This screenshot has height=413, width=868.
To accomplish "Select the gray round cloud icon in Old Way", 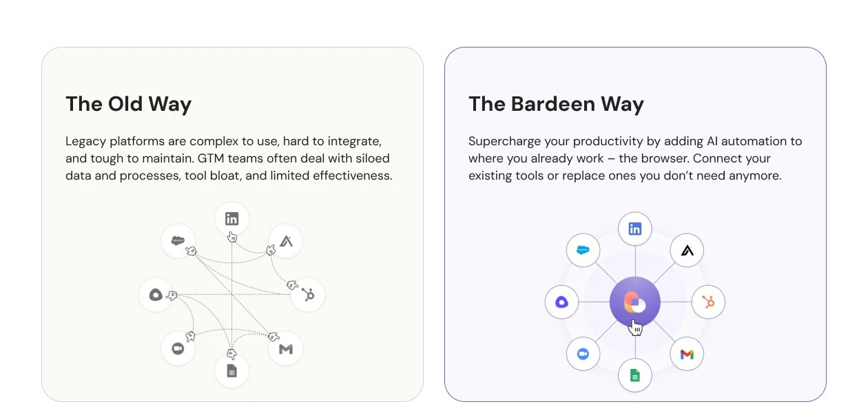I will coord(156,295).
